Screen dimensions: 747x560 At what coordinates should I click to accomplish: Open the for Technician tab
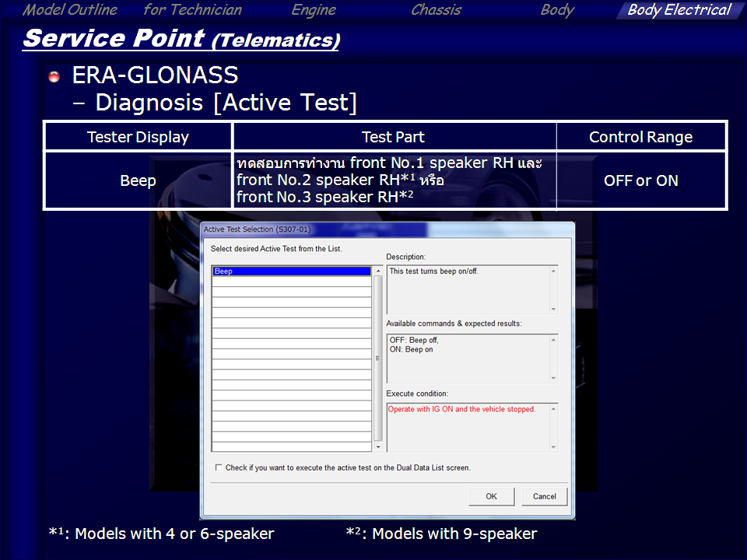click(x=192, y=9)
